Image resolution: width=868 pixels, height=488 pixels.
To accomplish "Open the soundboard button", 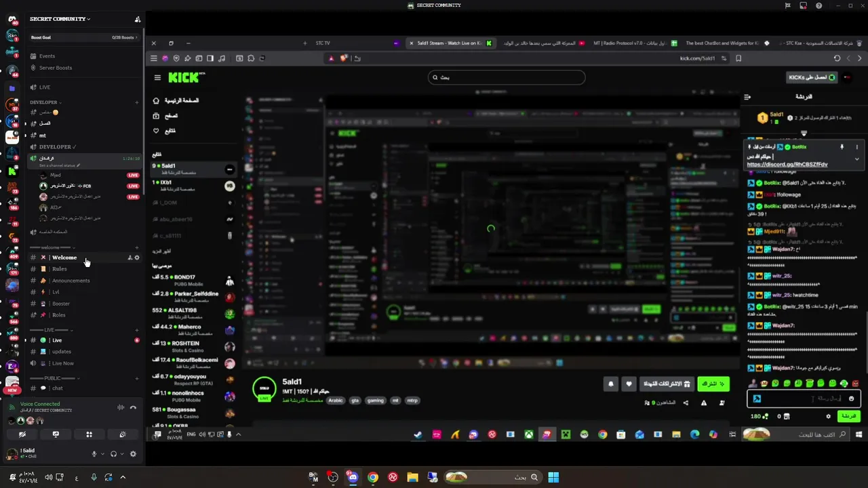I will point(122,434).
